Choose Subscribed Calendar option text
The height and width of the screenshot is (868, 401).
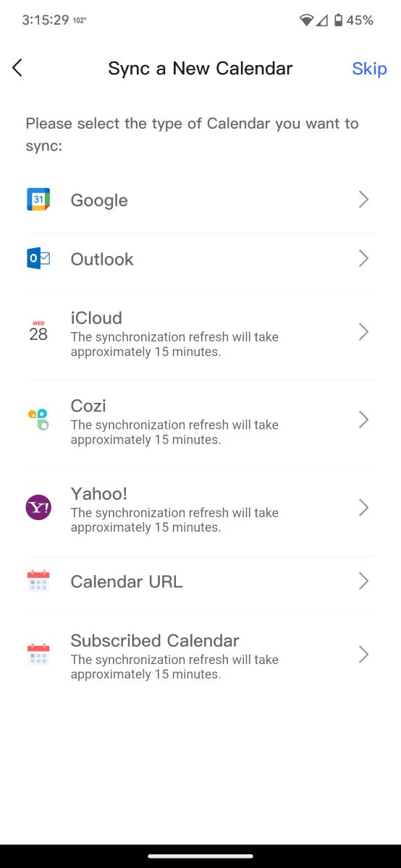[155, 640]
